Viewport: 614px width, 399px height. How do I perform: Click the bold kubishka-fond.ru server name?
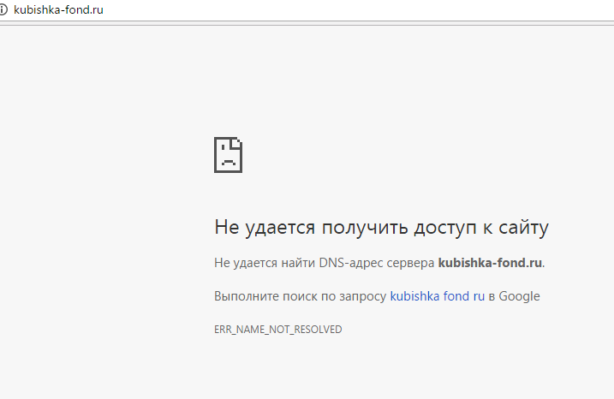click(490, 263)
